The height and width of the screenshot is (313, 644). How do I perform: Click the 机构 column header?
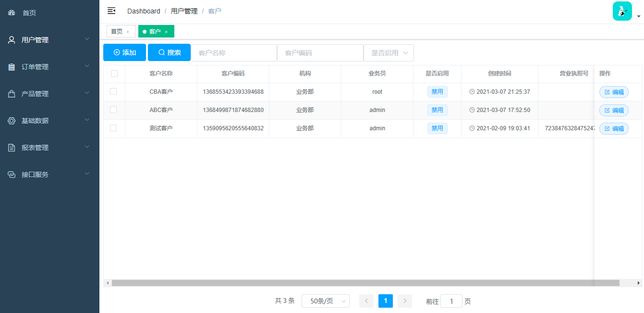click(305, 74)
